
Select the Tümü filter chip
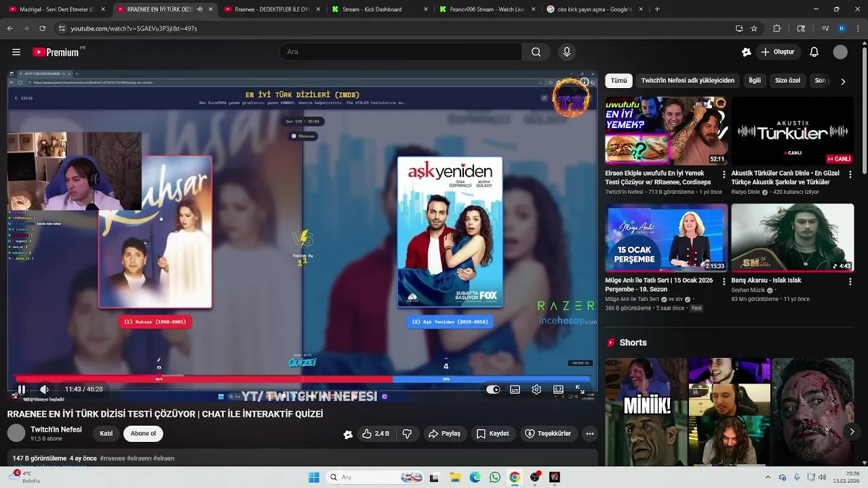619,81
